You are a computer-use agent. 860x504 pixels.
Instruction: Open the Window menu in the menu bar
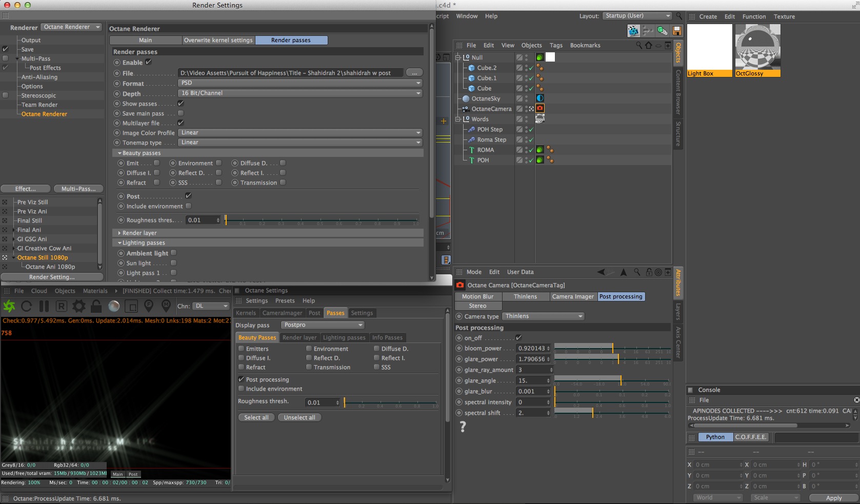(467, 16)
